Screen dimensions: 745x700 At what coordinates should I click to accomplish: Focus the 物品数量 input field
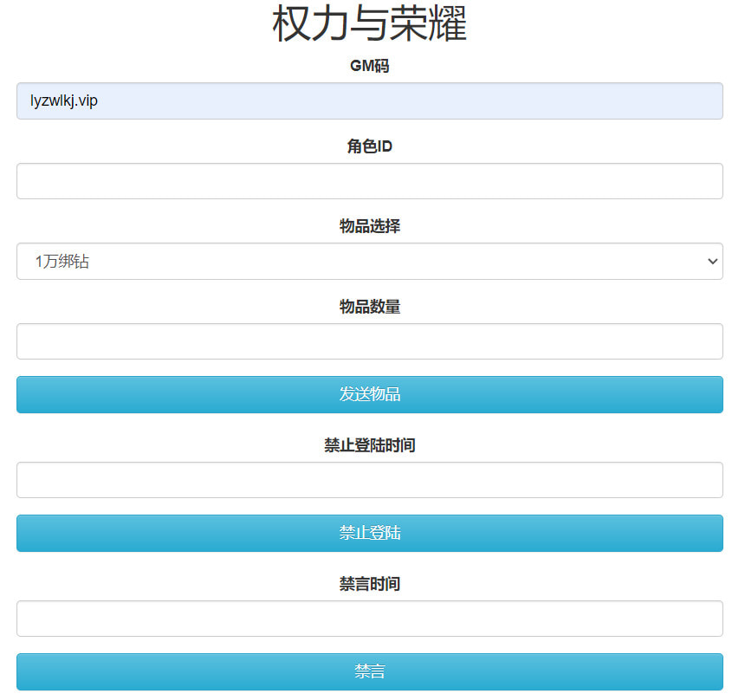coord(369,341)
